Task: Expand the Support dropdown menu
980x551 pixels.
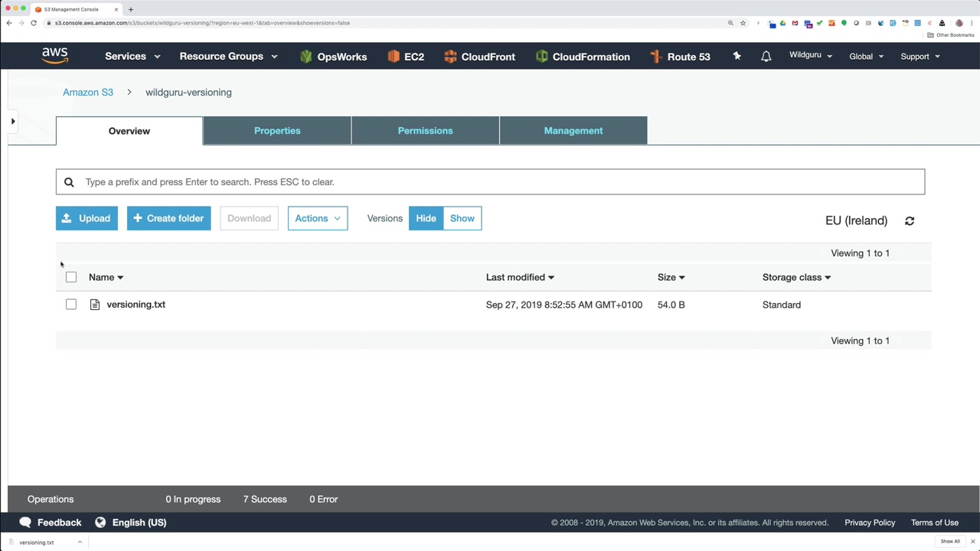Action: point(920,57)
